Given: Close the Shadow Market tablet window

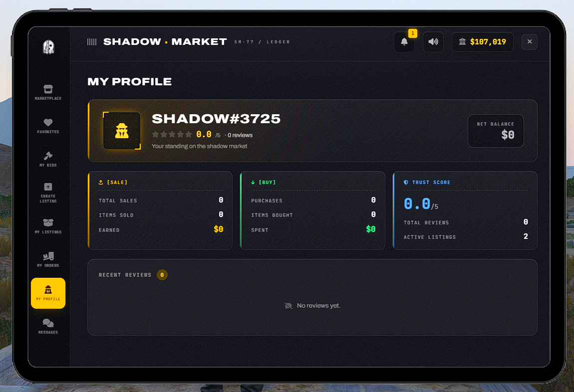Looking at the screenshot, I should tap(530, 42).
